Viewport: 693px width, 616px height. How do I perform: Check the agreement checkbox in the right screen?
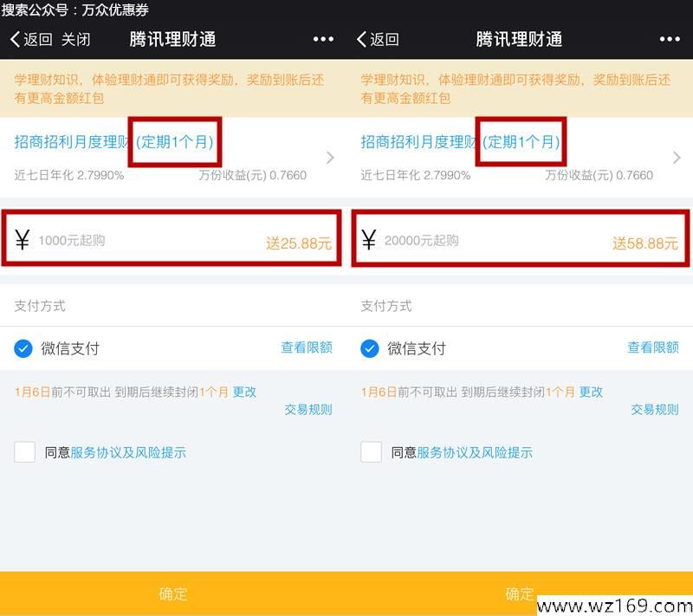coord(372,452)
